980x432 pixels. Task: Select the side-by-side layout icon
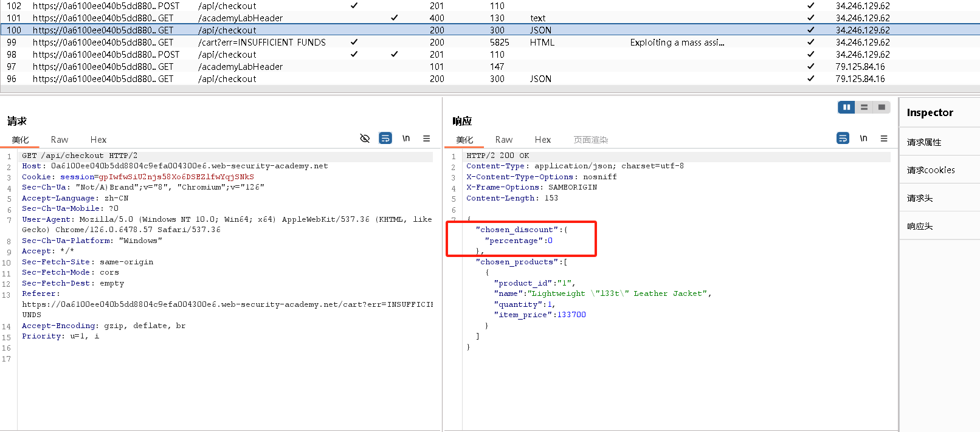tap(846, 108)
